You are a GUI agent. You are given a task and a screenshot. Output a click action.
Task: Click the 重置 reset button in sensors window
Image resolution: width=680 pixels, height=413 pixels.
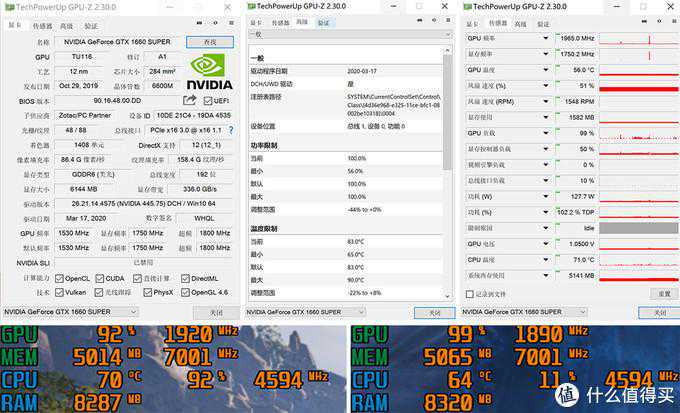[x=663, y=294]
